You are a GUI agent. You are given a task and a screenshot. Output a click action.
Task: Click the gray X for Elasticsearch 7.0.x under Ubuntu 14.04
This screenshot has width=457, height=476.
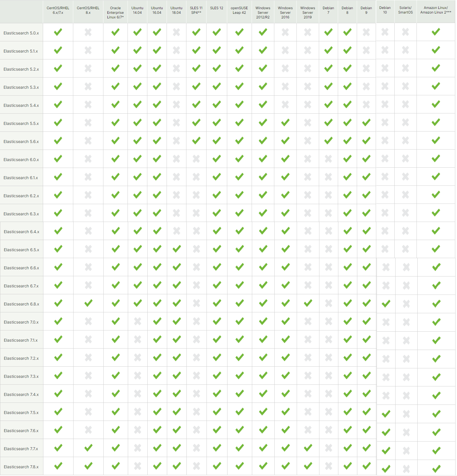[x=138, y=321]
